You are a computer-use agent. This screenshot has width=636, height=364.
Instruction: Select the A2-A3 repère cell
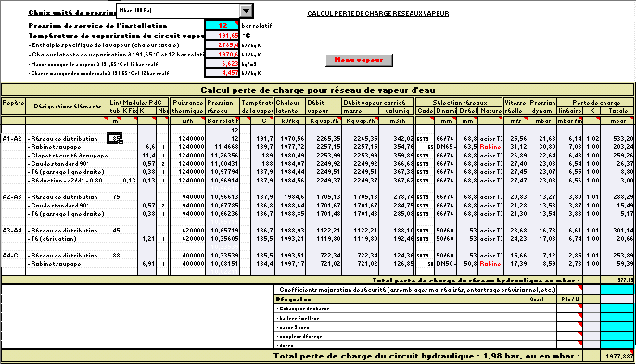point(13,197)
